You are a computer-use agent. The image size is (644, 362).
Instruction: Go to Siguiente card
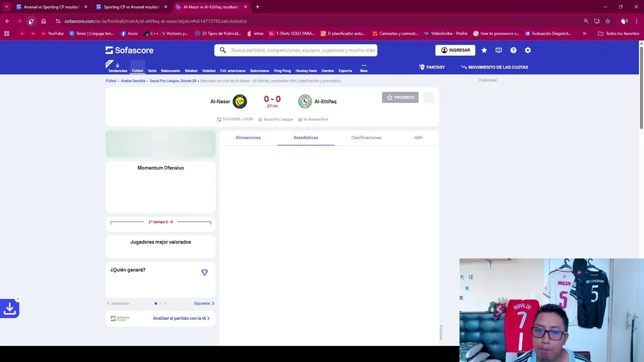tap(204, 304)
